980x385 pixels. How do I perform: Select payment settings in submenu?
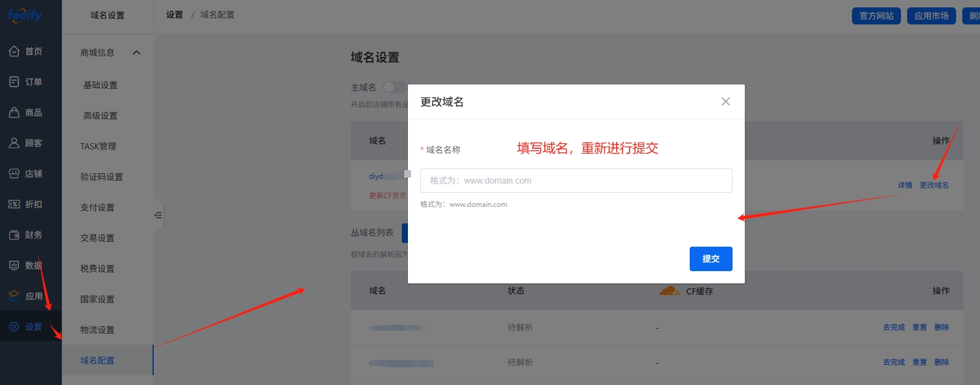tap(97, 207)
